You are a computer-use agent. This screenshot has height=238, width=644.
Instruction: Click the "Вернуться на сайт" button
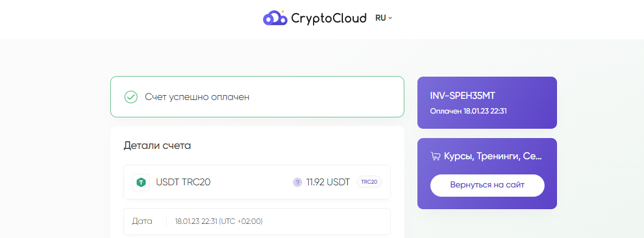487,185
